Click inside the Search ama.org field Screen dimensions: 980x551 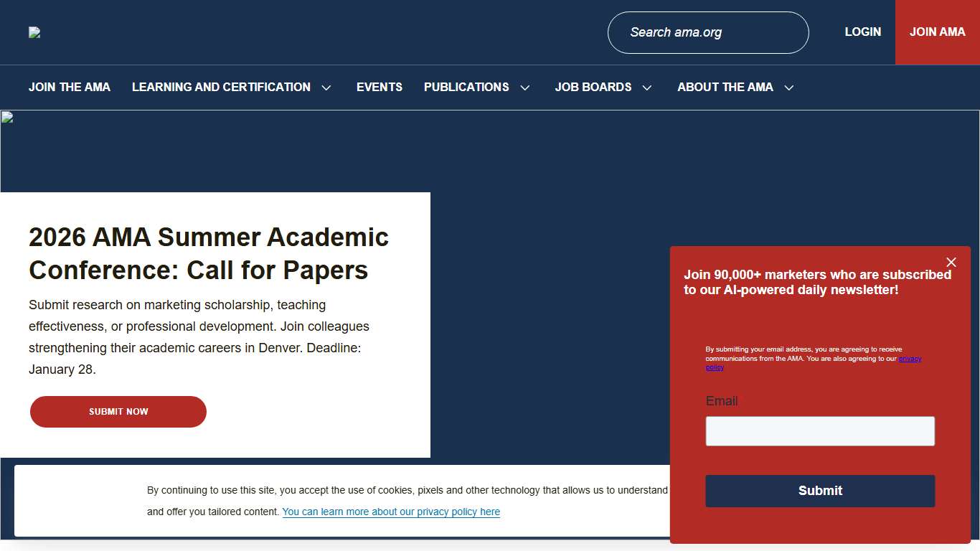[x=707, y=32]
